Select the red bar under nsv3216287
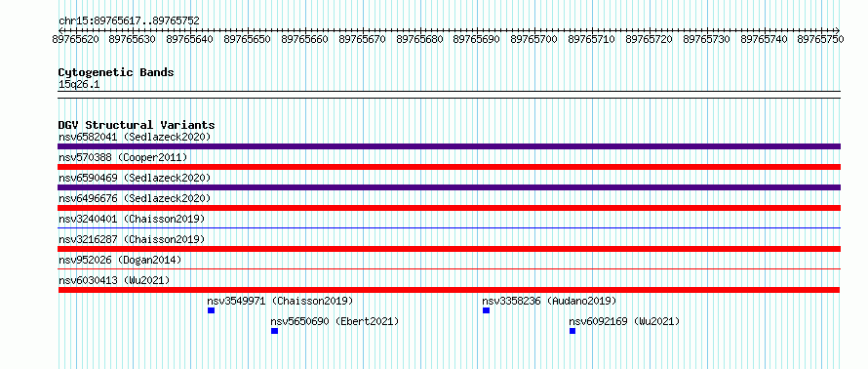 (x=449, y=249)
